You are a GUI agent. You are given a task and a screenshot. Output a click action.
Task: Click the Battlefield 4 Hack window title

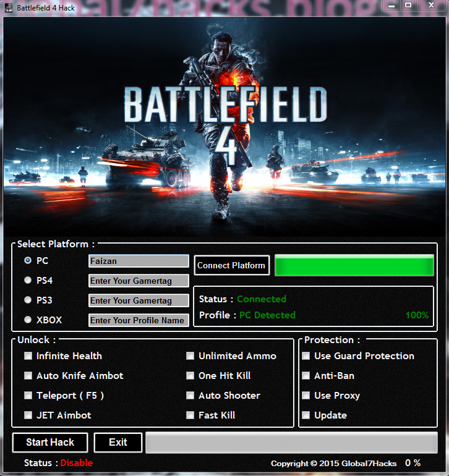(46, 8)
